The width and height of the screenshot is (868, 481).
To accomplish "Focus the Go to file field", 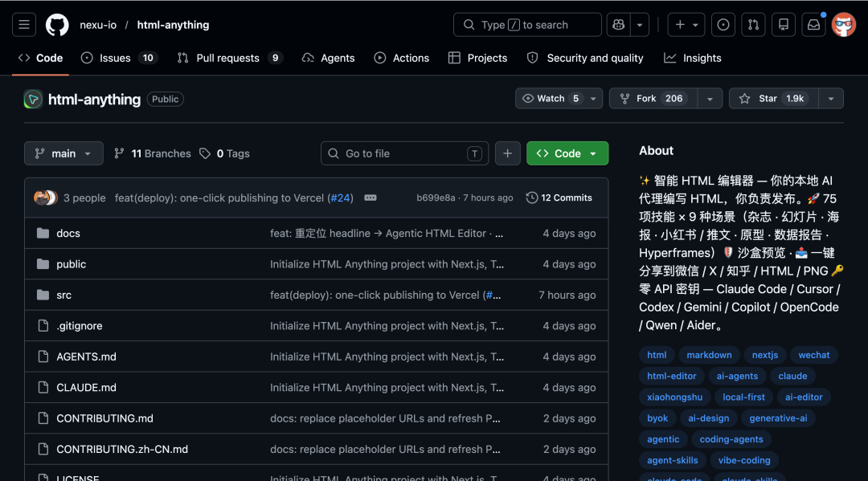I will click(404, 153).
